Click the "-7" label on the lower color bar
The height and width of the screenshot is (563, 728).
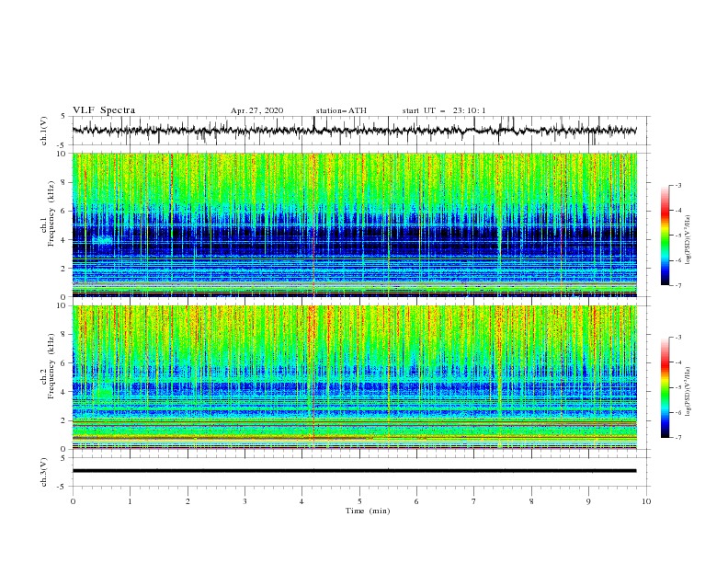coord(677,438)
